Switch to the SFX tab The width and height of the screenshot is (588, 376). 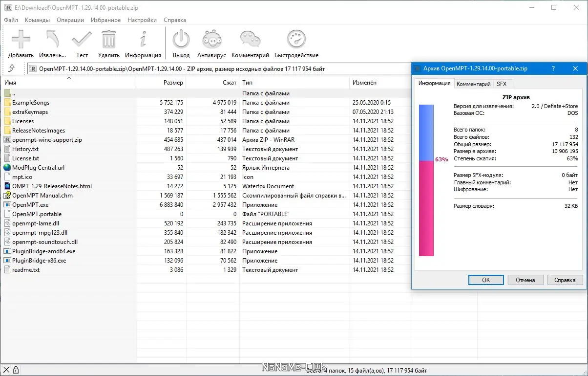pos(502,84)
